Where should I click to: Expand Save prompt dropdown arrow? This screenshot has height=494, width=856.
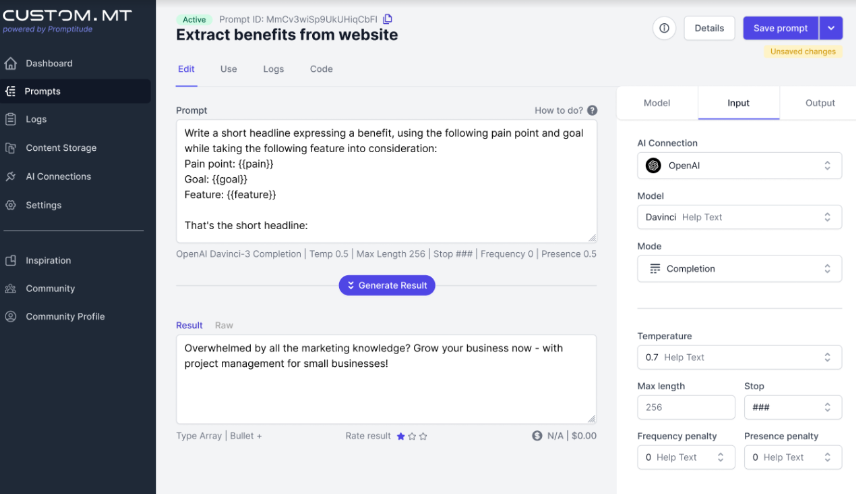point(831,28)
